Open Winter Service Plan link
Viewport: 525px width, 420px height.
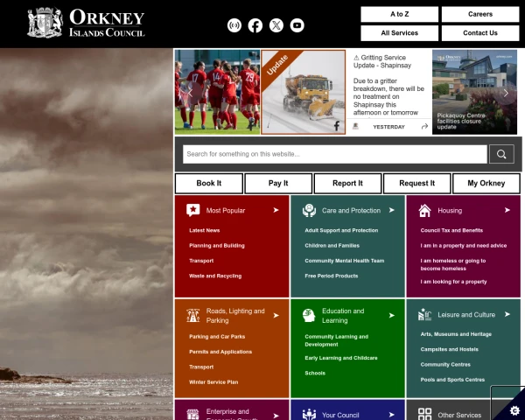point(213,382)
